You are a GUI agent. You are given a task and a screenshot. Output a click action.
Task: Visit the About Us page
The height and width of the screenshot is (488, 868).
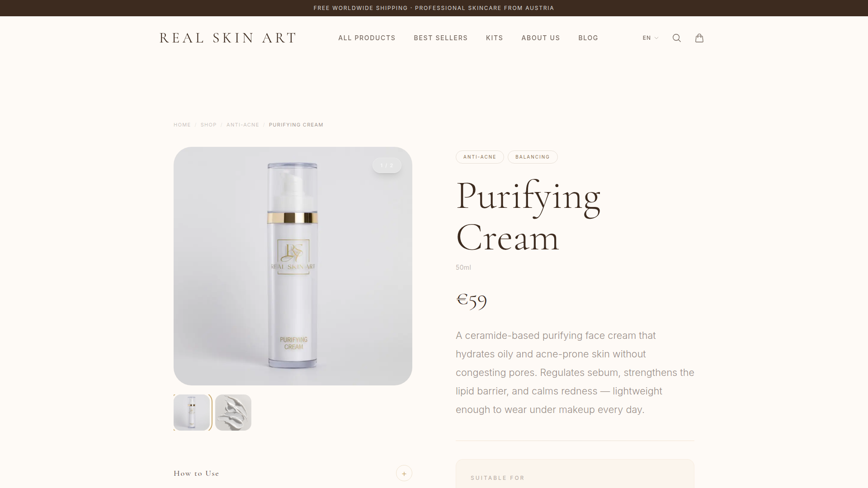[x=540, y=38]
